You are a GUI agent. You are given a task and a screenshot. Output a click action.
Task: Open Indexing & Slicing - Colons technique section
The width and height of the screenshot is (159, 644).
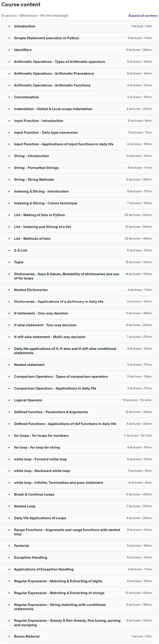point(79,203)
